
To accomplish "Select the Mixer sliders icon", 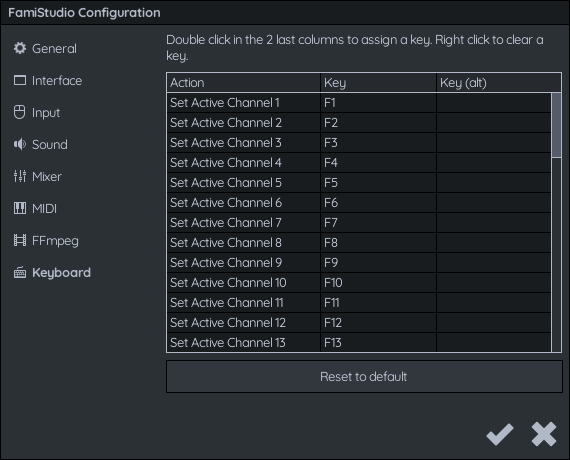I will (x=20, y=176).
